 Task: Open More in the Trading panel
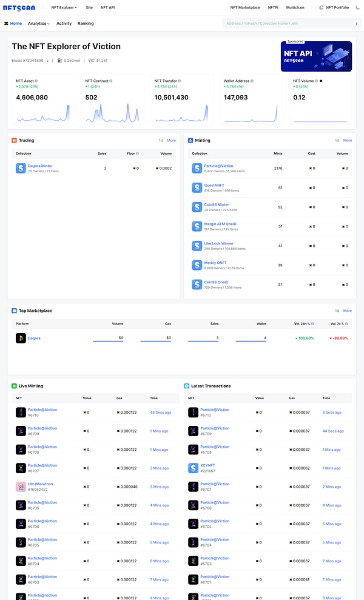click(x=171, y=140)
